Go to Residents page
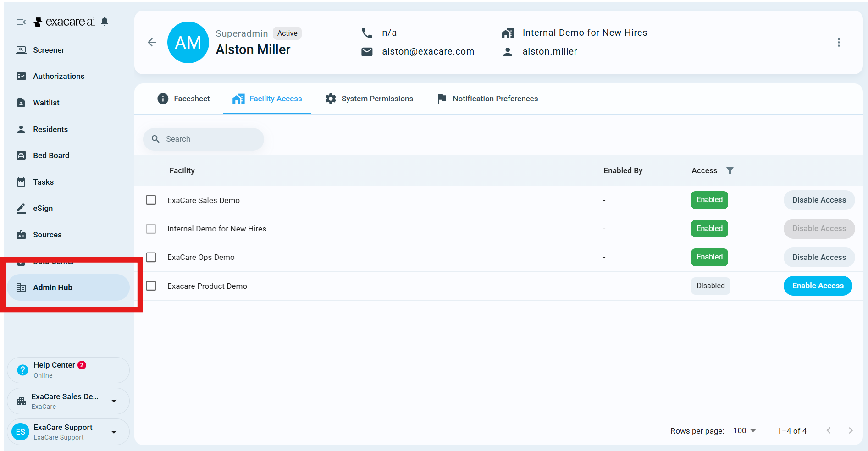This screenshot has width=868, height=451. (68, 129)
